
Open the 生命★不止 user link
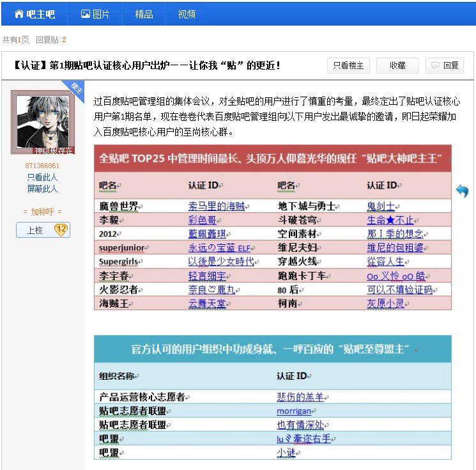[390, 220]
